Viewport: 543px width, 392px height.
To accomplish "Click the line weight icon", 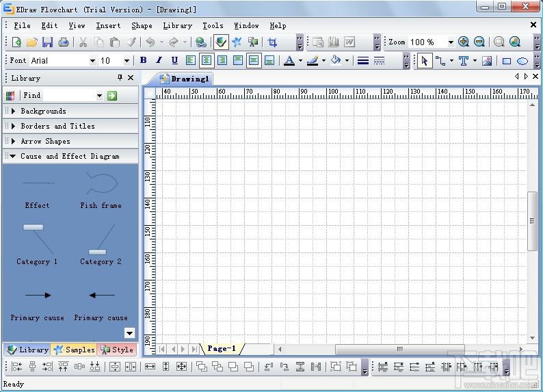I will click(x=363, y=61).
